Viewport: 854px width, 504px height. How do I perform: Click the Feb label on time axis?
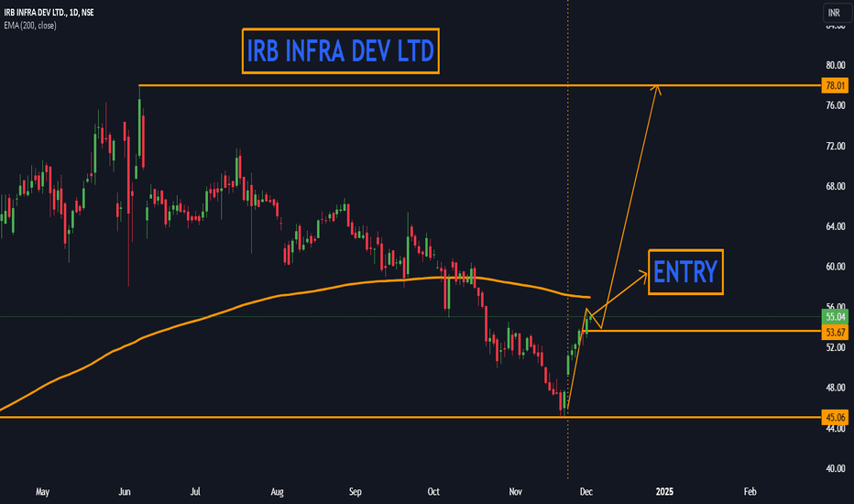click(x=750, y=491)
